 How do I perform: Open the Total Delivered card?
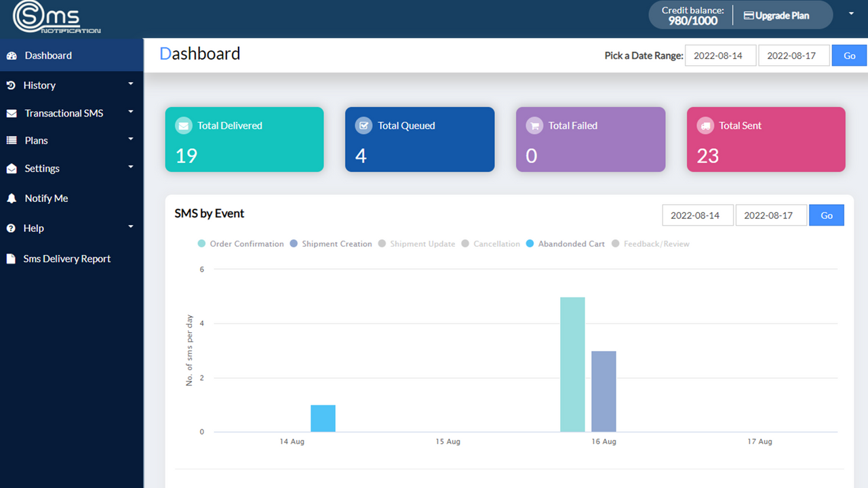point(245,140)
